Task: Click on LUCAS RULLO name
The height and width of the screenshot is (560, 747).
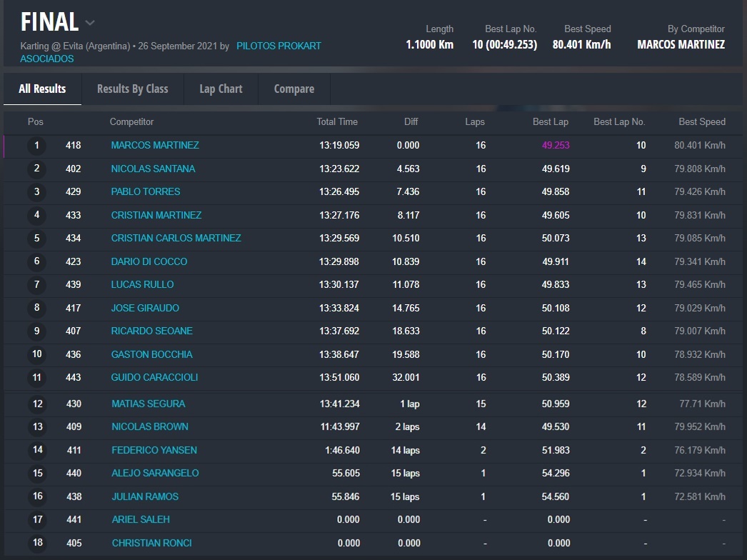Action: 142,285
